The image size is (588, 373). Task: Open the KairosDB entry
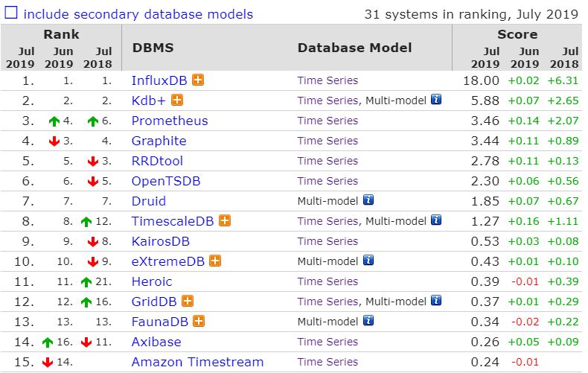[161, 241]
